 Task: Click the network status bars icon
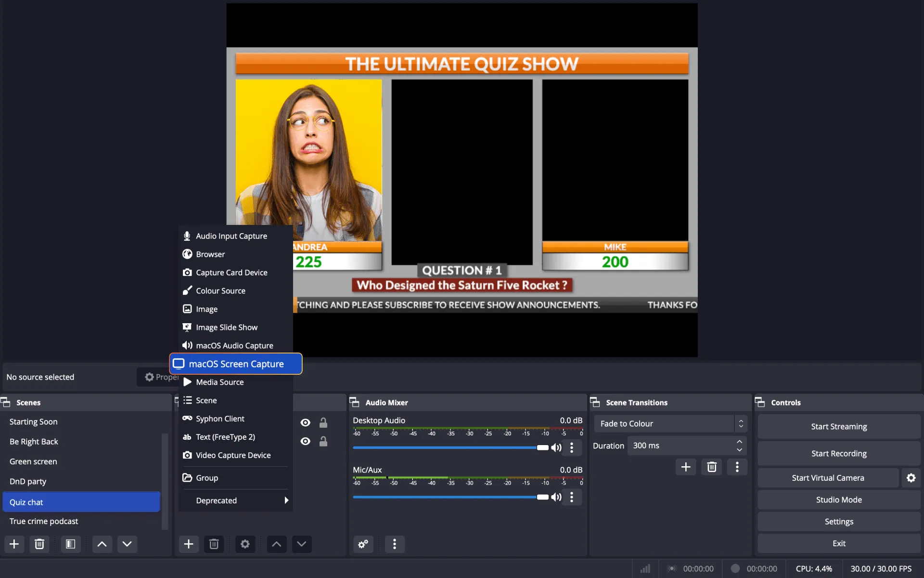pos(645,569)
